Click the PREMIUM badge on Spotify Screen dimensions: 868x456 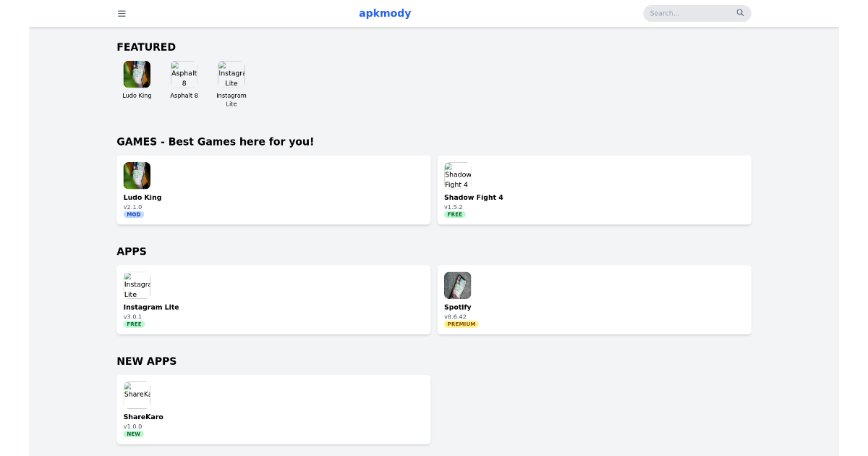tap(461, 324)
